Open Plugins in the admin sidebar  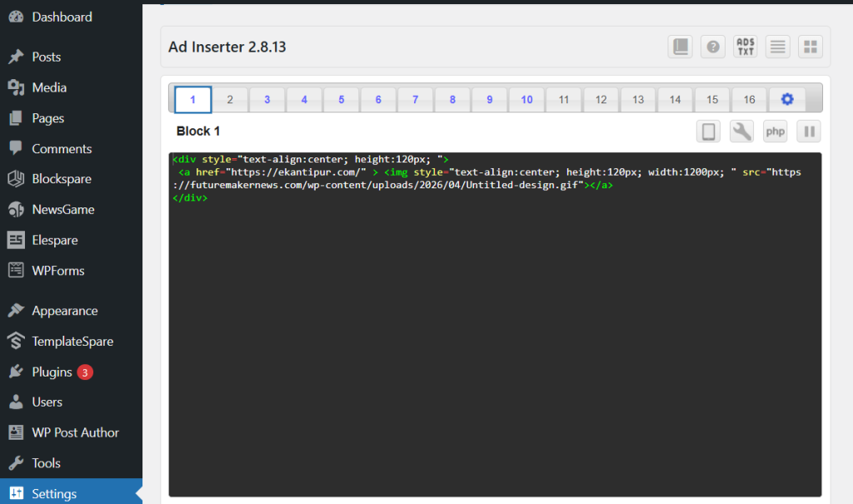(52, 372)
